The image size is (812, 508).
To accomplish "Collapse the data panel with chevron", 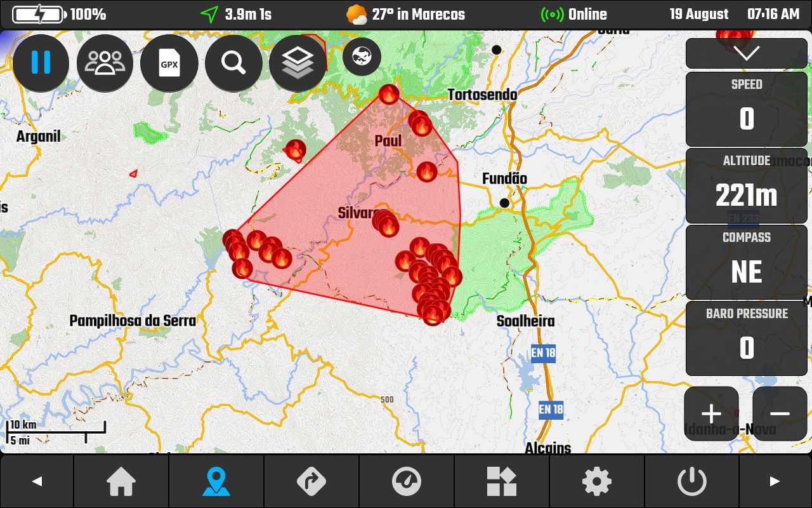I will 746,53.
